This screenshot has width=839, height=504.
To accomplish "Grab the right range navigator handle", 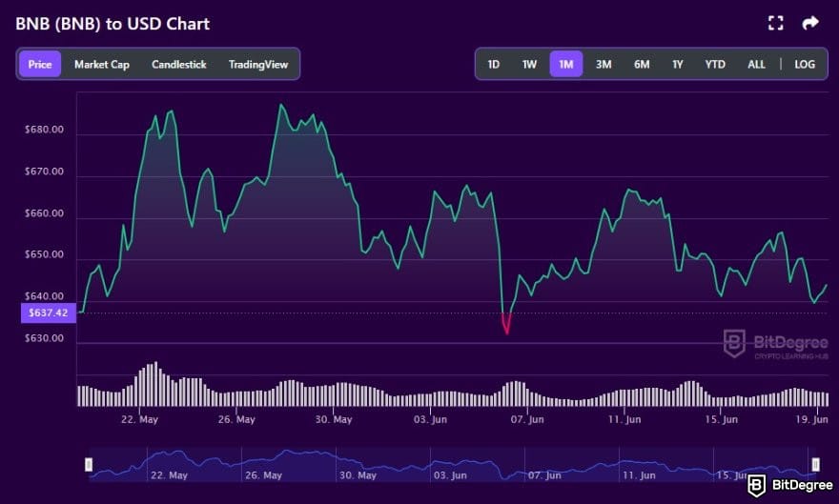I will [x=815, y=464].
